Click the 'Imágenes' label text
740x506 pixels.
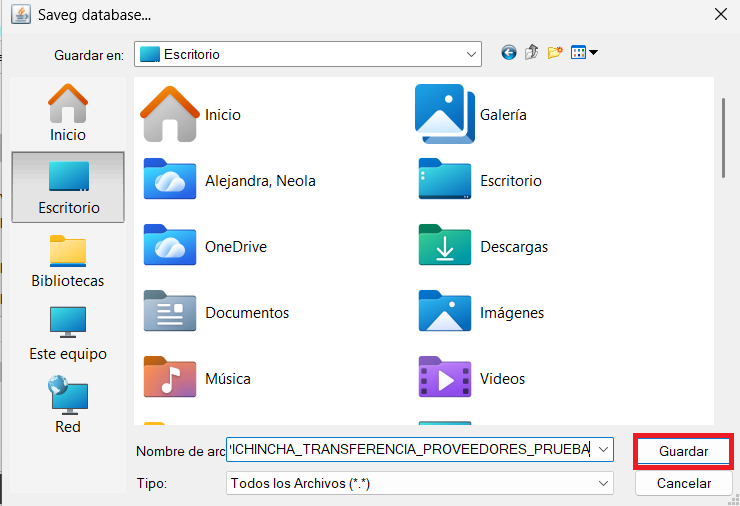(x=512, y=312)
